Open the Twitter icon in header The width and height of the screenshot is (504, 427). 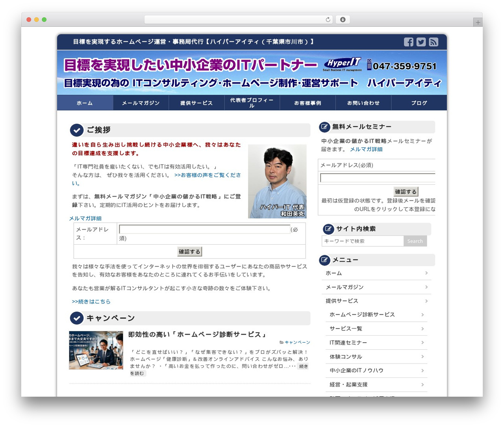pyautogui.click(x=421, y=42)
